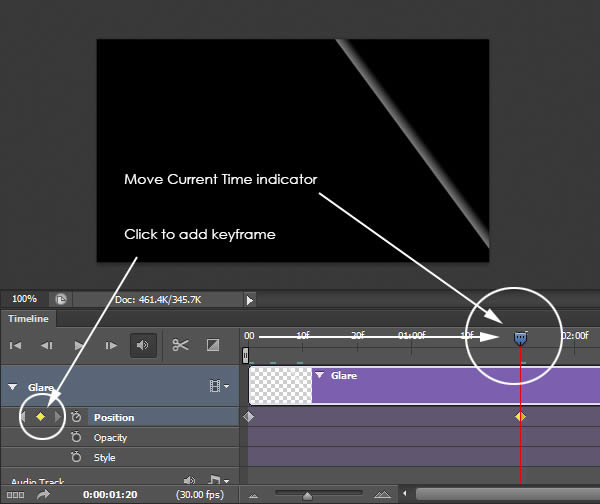Click the timeline zoom slider handle

[x=307, y=496]
